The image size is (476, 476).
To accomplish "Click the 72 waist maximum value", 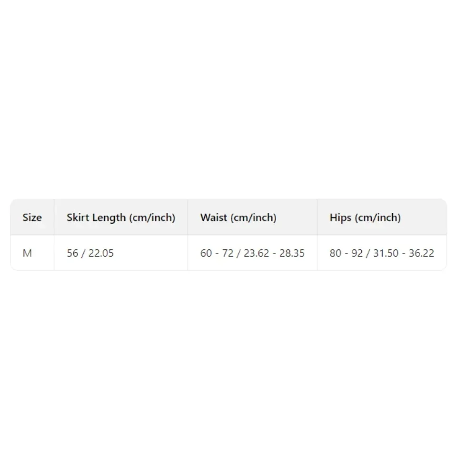I will coord(228,253).
